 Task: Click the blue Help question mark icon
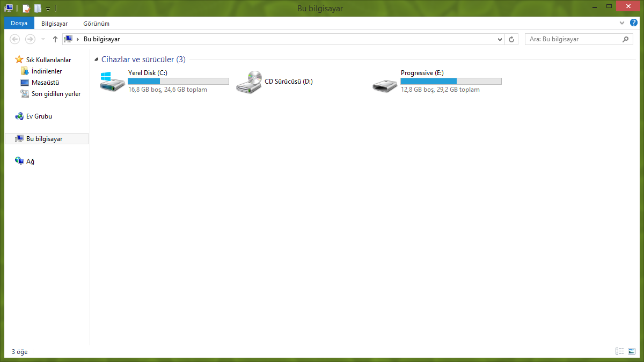[x=634, y=23]
